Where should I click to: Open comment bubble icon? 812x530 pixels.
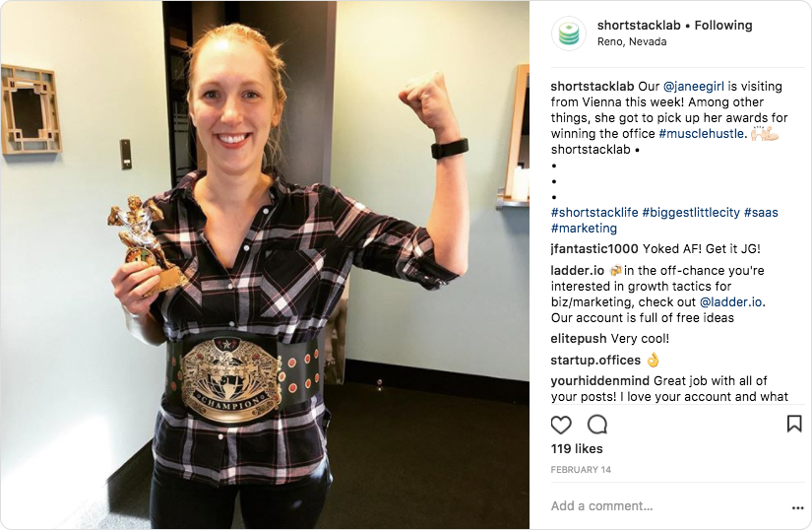(x=597, y=425)
